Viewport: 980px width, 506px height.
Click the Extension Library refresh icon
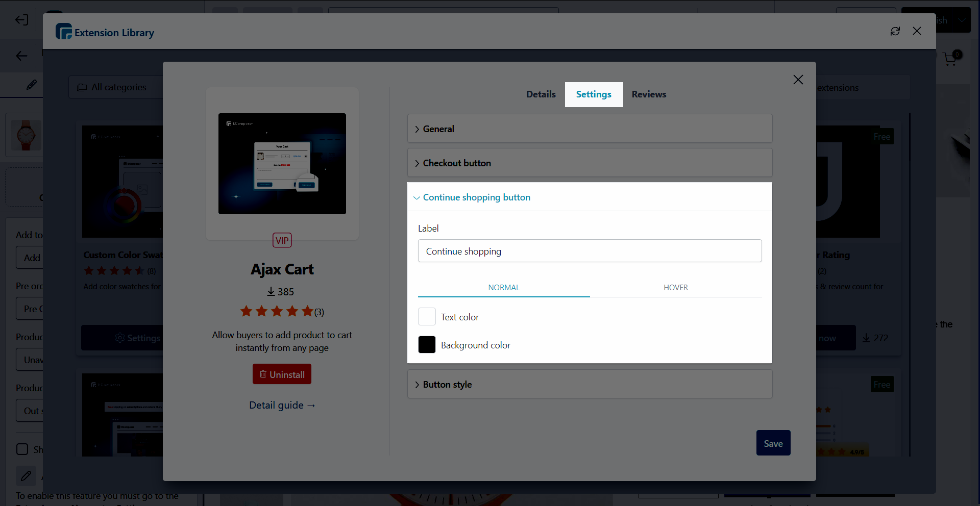(x=895, y=31)
